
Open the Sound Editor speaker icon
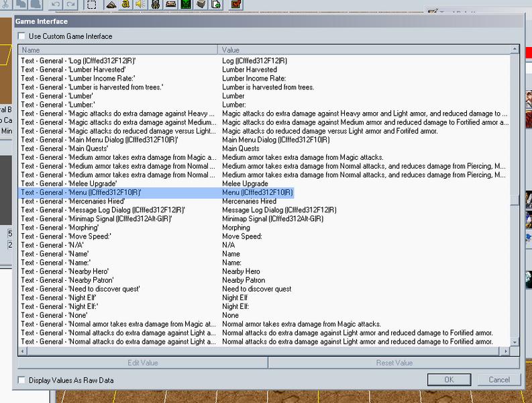point(141,5)
